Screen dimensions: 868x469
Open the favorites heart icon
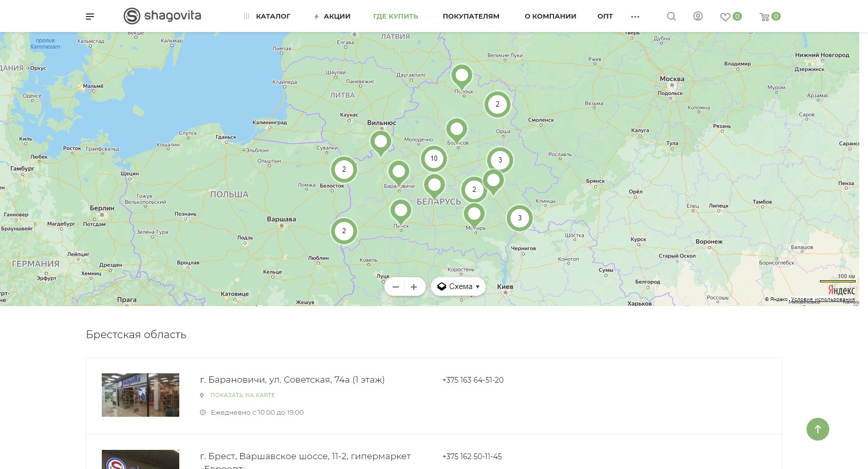click(725, 17)
